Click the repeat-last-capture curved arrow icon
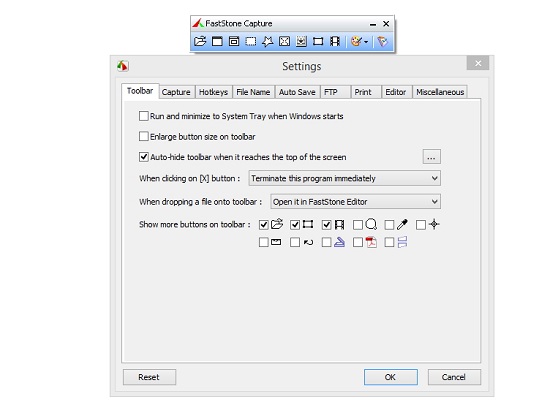This screenshot has height=413, width=550. pyautogui.click(x=308, y=242)
